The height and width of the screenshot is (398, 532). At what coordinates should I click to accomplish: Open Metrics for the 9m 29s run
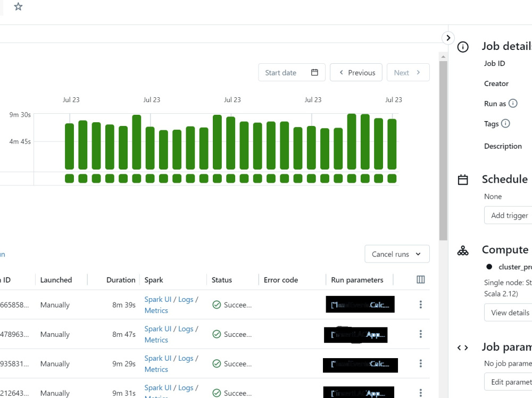click(156, 369)
